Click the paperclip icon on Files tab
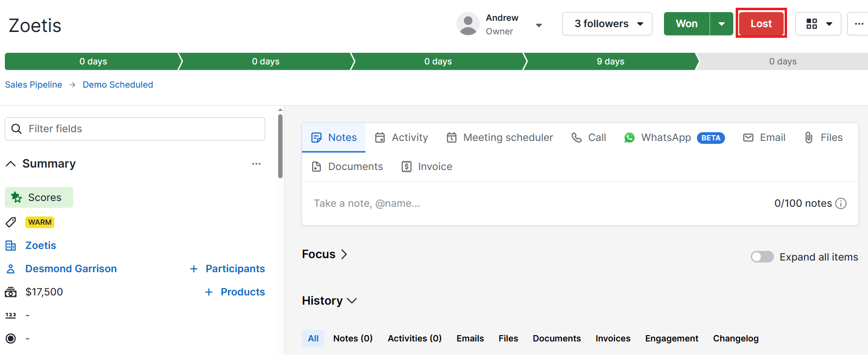 (x=809, y=138)
